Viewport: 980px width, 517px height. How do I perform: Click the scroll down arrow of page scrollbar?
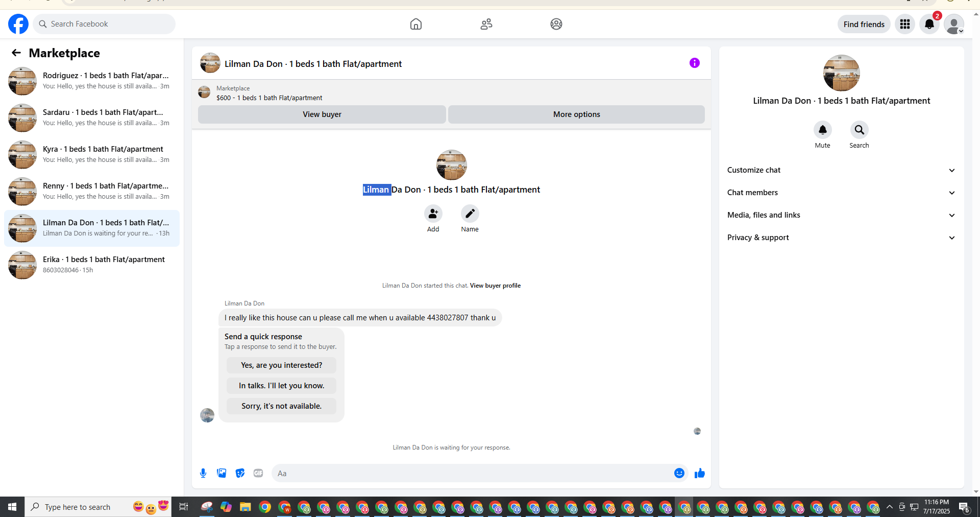[x=976, y=491]
